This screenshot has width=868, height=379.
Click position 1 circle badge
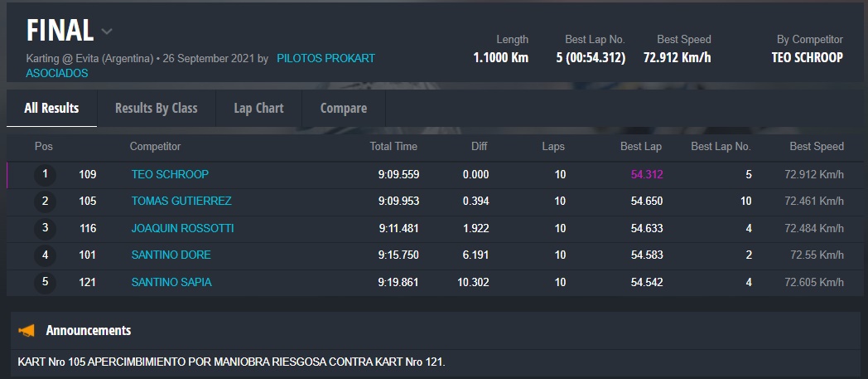[45, 174]
